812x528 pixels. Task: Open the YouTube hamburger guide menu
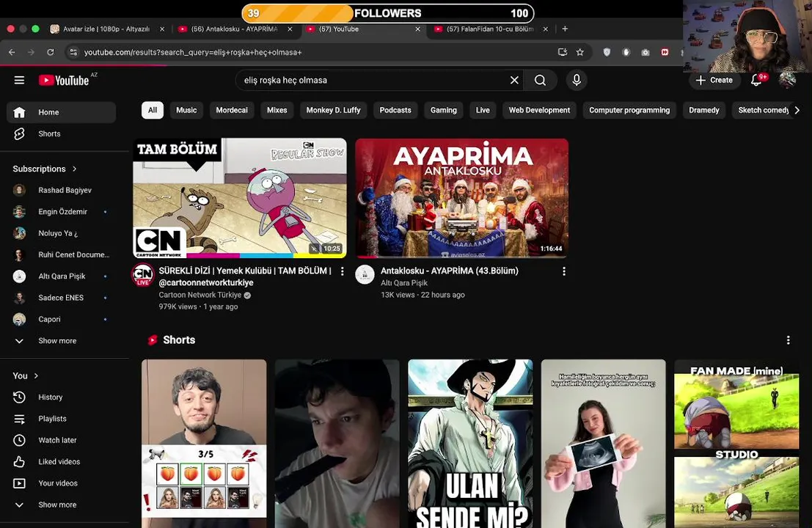tap(19, 80)
